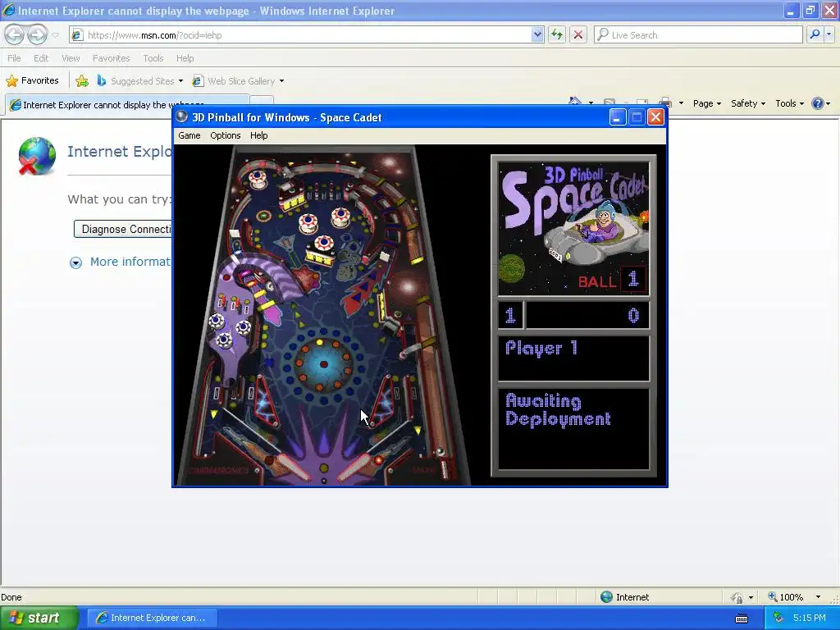The height and width of the screenshot is (630, 840).
Task: Click the blue circular center target
Action: pyautogui.click(x=323, y=364)
